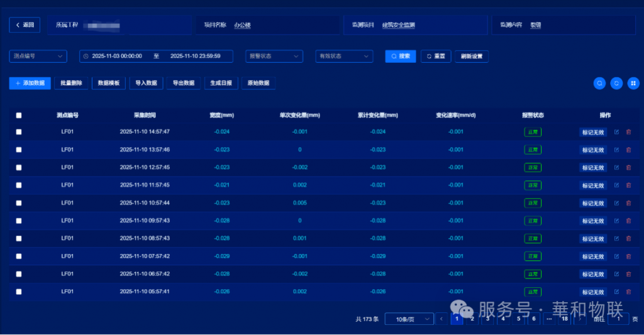Click the 办公楼 project name link
The image size is (644, 335).
242,25
